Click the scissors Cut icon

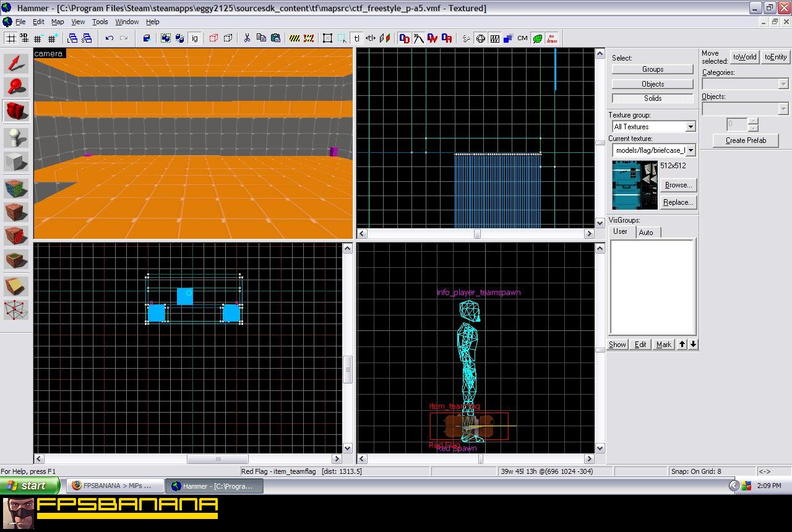(x=247, y=38)
